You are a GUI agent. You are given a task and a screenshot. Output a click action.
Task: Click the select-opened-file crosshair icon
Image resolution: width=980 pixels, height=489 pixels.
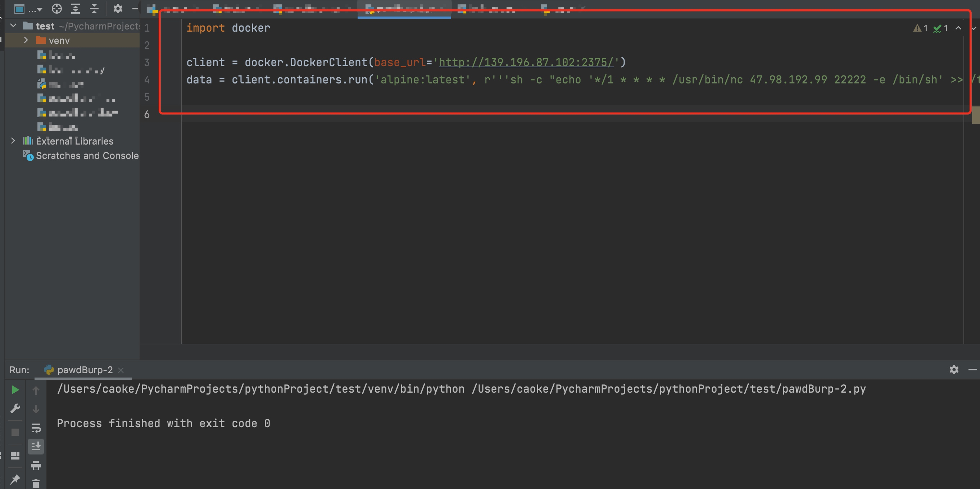click(57, 9)
